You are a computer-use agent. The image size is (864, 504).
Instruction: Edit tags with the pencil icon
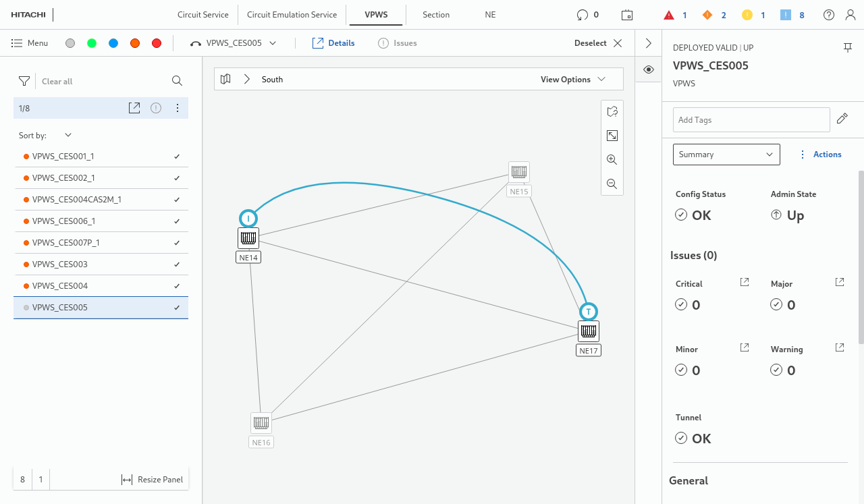(x=842, y=119)
